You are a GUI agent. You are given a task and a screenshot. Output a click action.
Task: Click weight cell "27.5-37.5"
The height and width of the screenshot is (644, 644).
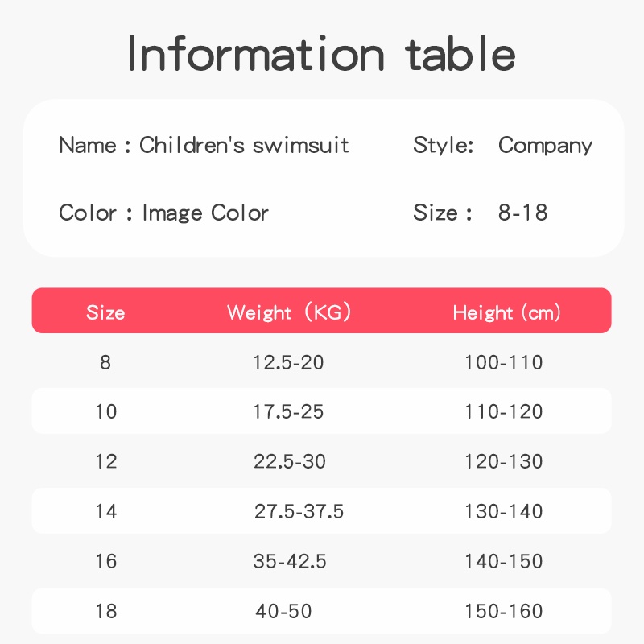(299, 512)
